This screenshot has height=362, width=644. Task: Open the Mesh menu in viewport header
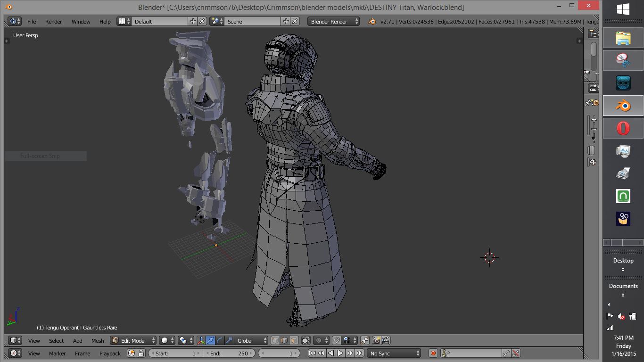click(98, 340)
